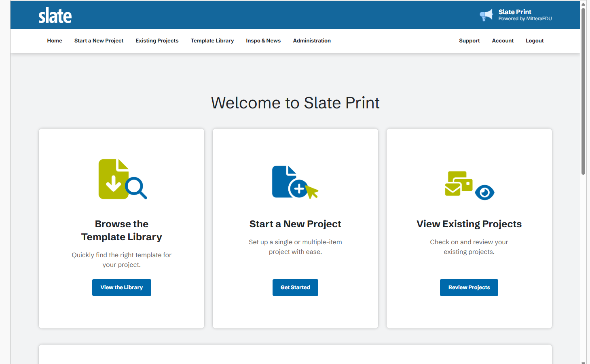590x364 pixels.
Task: Click the Welcome to Slate Print heading
Action: coord(295,103)
